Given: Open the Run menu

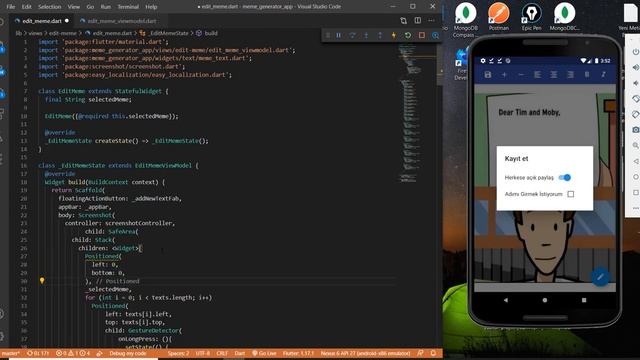Looking at the screenshot, I should 105,7.
